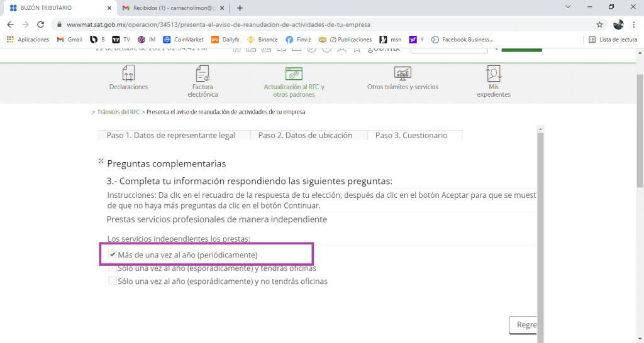Switch to BUZÓN TRIBUTARIO browser tab
The height and width of the screenshot is (343, 644).
pos(60,8)
